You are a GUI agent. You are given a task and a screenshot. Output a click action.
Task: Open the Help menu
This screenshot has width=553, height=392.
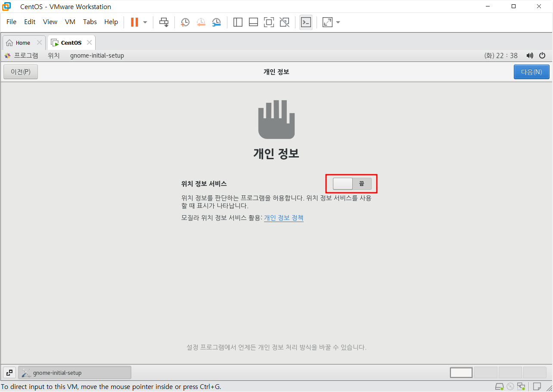pos(111,22)
